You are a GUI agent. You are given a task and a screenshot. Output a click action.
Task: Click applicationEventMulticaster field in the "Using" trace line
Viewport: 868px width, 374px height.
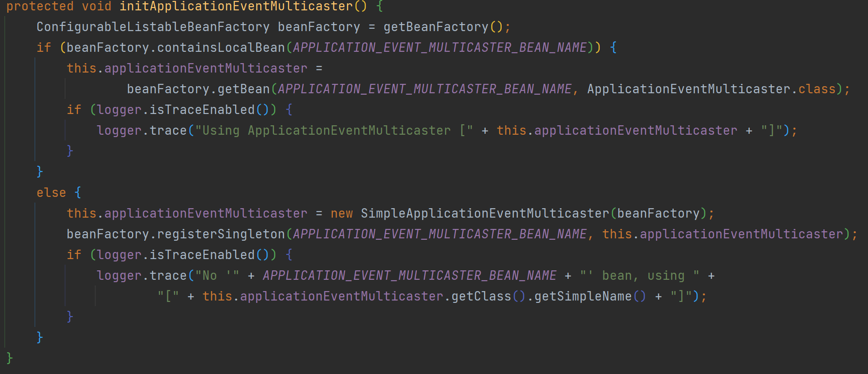coord(636,130)
